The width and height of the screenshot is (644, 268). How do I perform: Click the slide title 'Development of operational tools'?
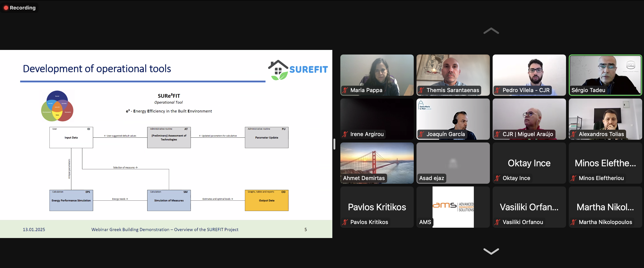point(97,69)
